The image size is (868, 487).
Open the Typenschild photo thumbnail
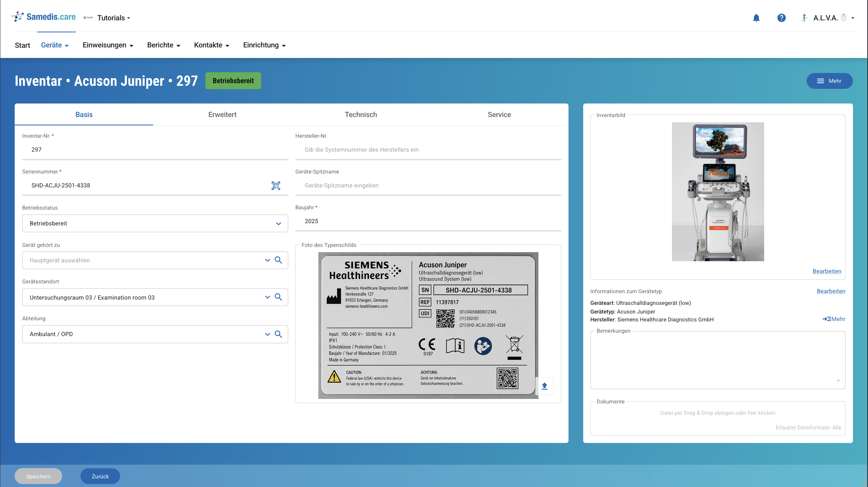(x=428, y=326)
